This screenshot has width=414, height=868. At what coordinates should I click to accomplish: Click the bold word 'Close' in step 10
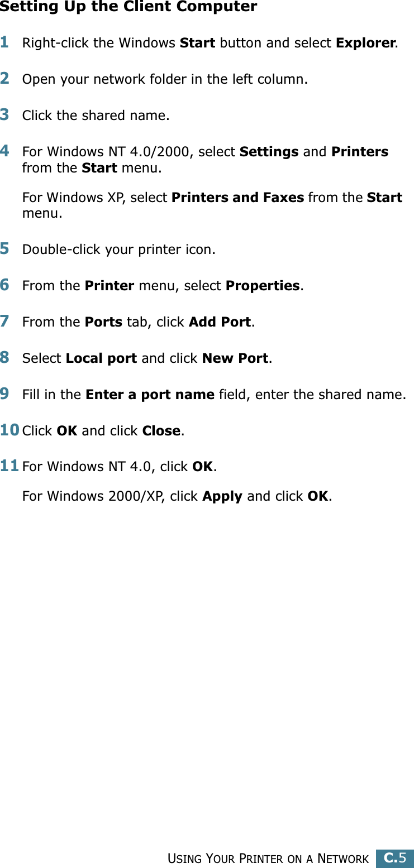coord(161,431)
